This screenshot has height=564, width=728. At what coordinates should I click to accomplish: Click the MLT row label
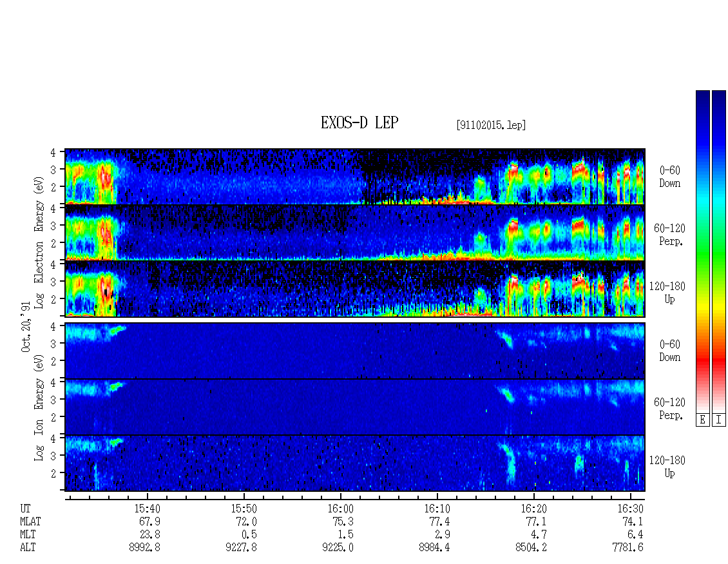point(28,535)
